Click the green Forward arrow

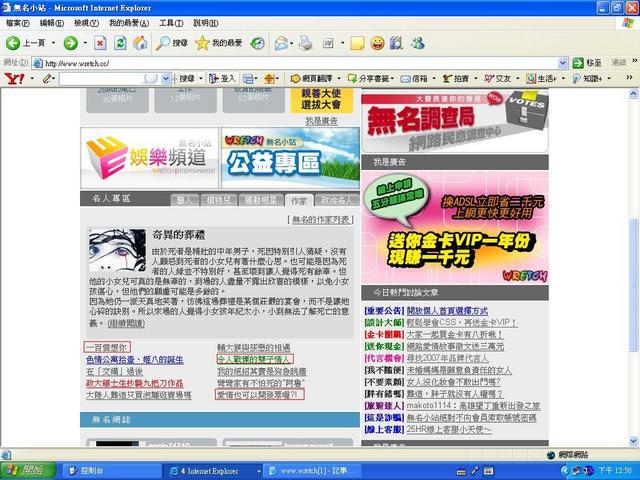[x=70, y=42]
